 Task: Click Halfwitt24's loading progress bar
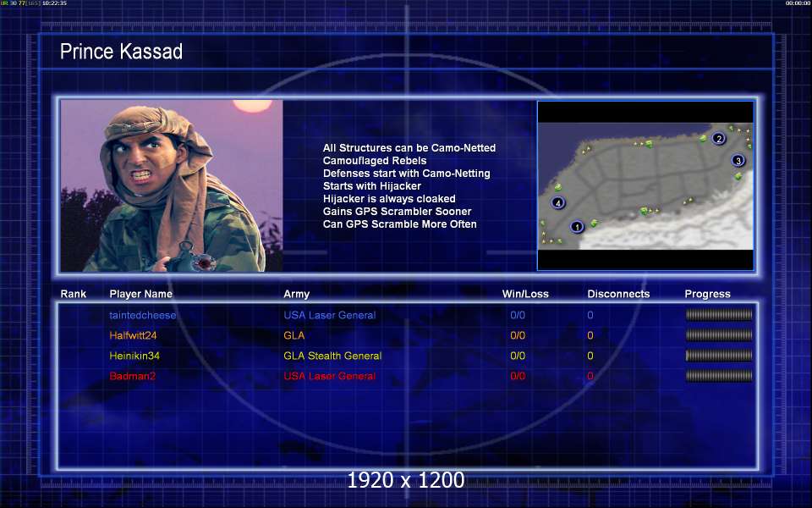(x=719, y=335)
